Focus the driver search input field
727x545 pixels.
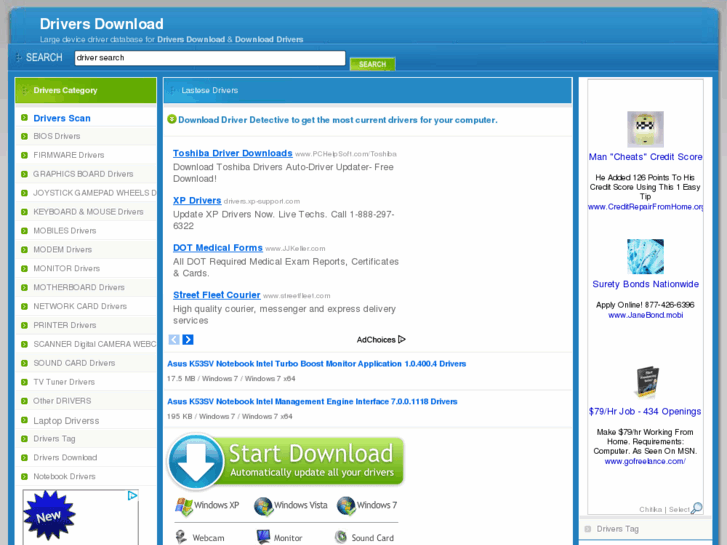click(210, 58)
